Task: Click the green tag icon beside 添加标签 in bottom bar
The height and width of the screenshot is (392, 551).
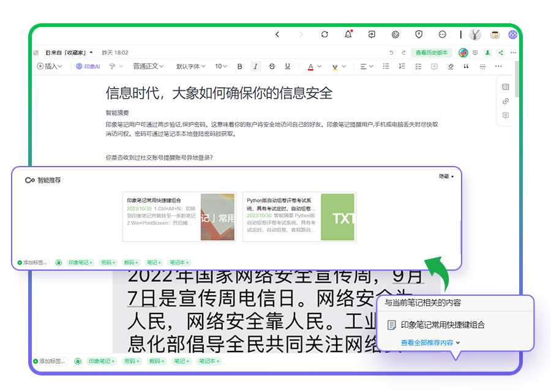Action: [x=78, y=361]
